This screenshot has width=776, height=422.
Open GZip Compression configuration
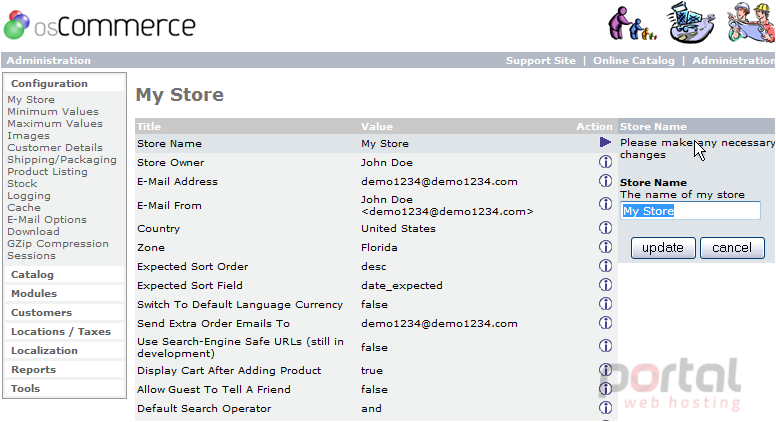(58, 243)
